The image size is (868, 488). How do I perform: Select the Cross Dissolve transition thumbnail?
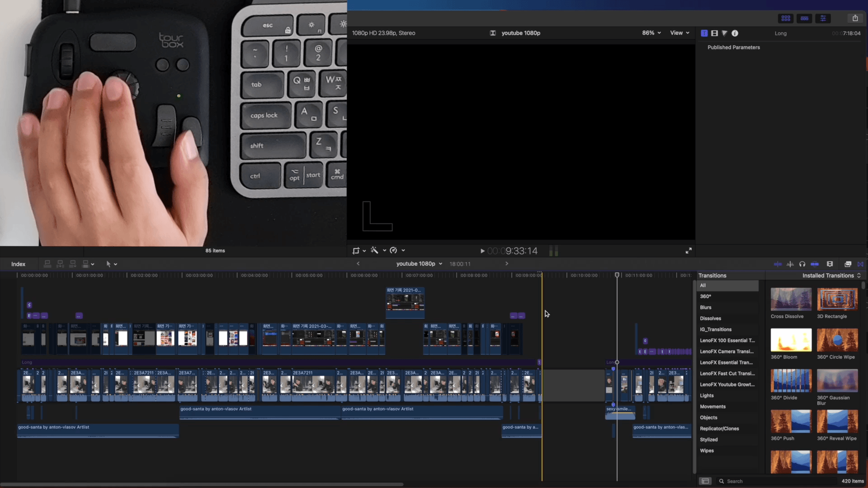(791, 299)
